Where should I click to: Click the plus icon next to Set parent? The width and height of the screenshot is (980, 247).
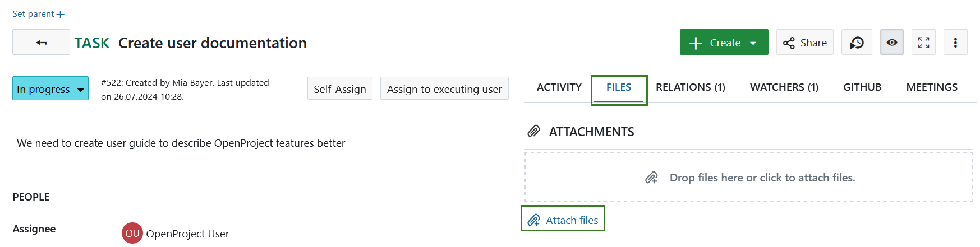(61, 15)
